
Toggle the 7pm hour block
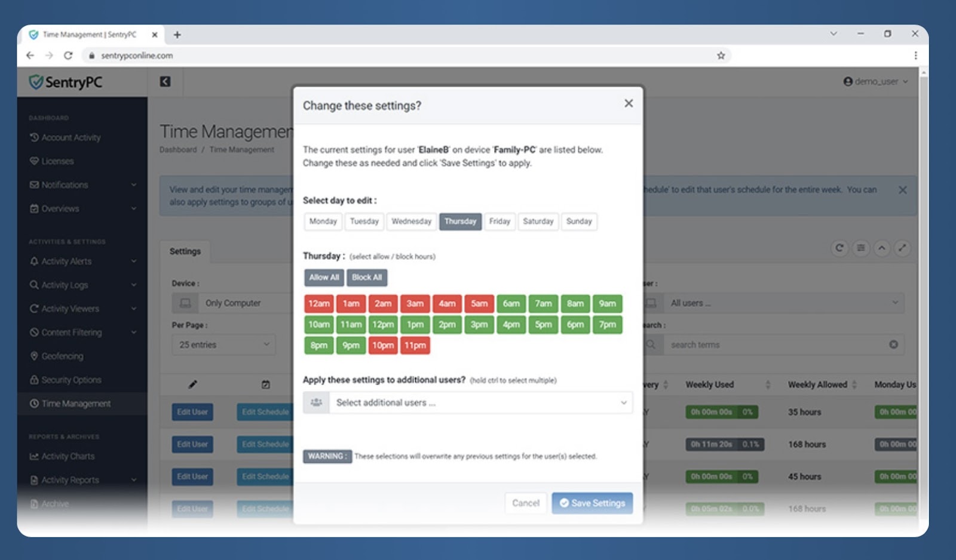pyautogui.click(x=608, y=325)
